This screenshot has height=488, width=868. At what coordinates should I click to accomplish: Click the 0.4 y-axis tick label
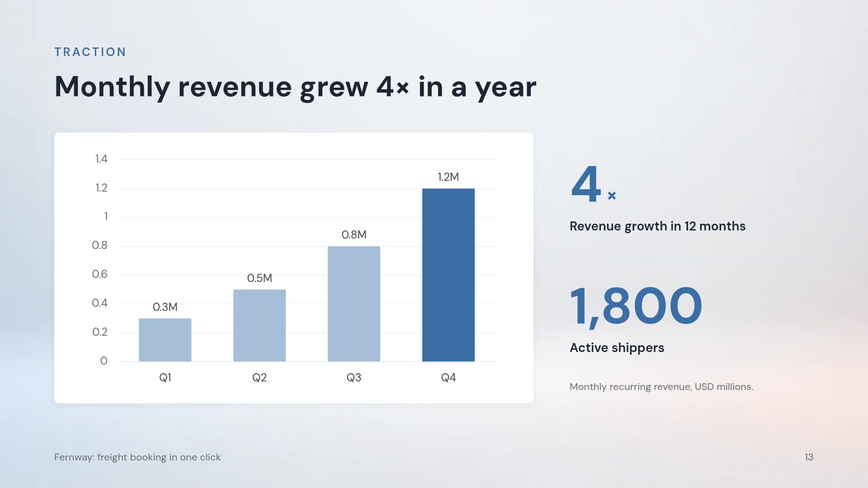100,303
